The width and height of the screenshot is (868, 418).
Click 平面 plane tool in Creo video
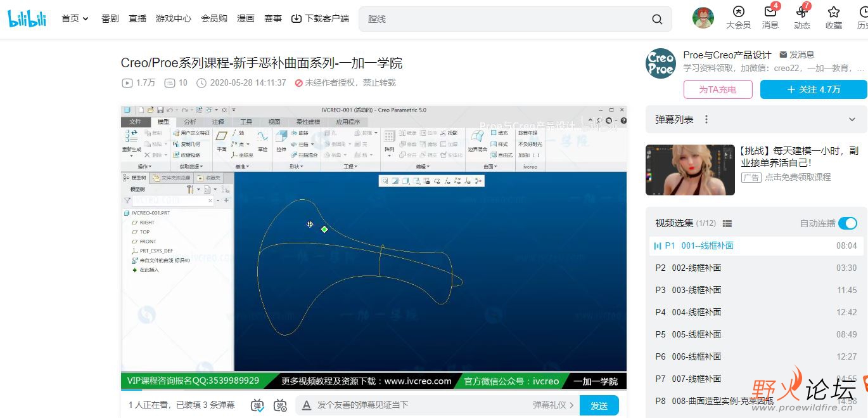point(222,140)
